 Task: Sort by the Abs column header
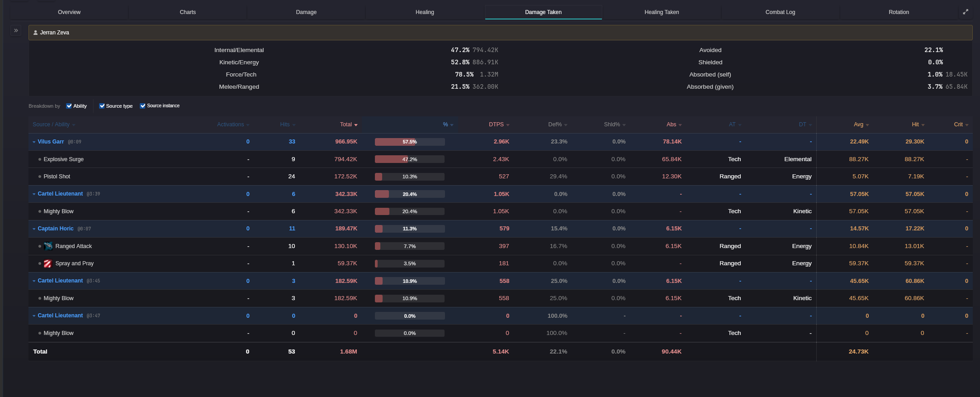click(674, 124)
